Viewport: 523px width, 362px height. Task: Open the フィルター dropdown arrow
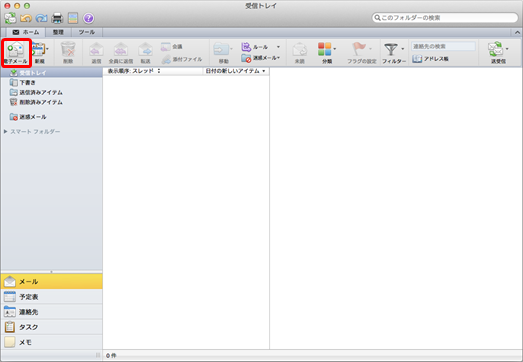(403, 49)
